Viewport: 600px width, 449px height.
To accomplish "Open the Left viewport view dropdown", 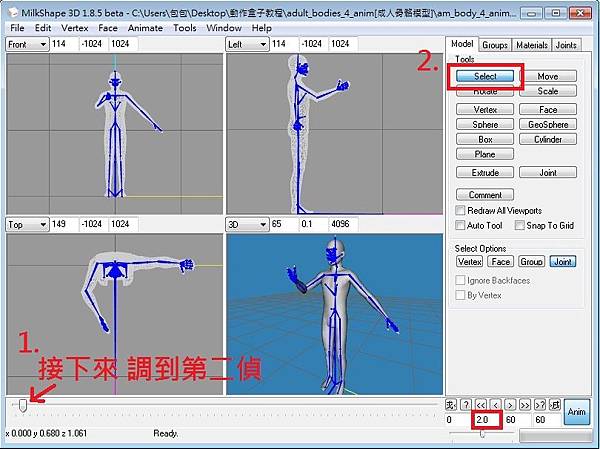I will click(x=247, y=44).
